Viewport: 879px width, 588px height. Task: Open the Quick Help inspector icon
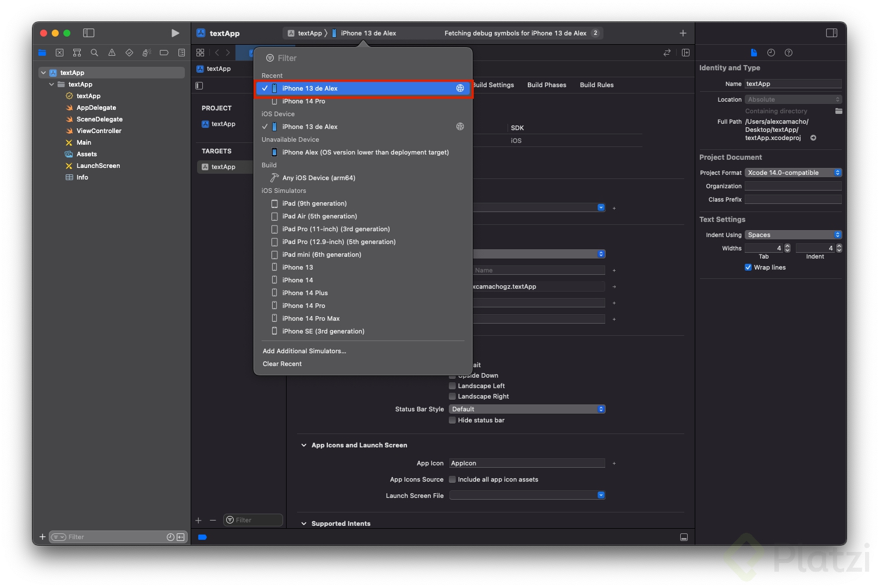tap(788, 53)
